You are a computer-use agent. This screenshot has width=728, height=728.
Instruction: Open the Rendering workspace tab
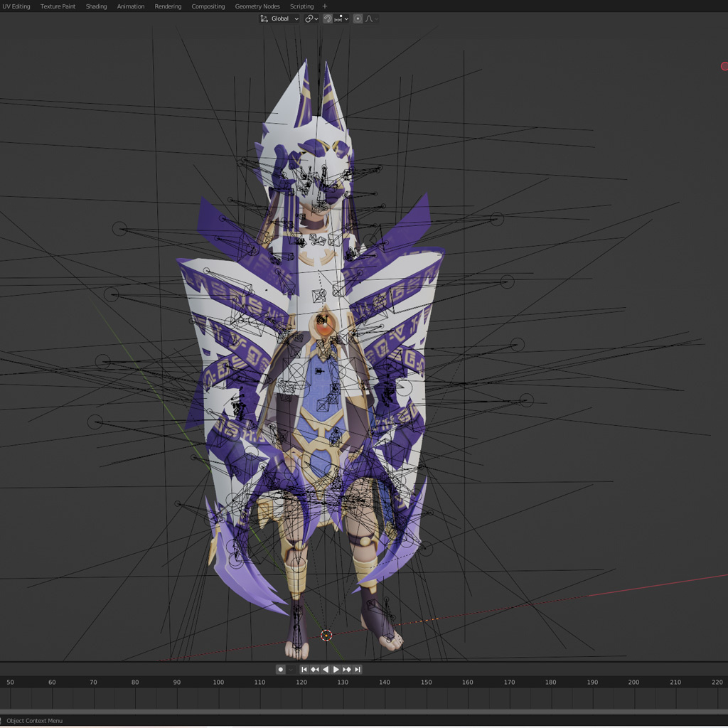168,6
